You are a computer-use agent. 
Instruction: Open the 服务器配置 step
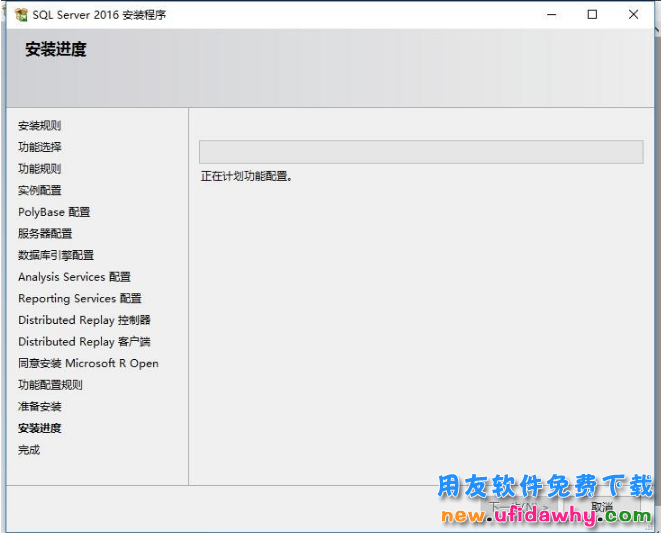(x=45, y=234)
